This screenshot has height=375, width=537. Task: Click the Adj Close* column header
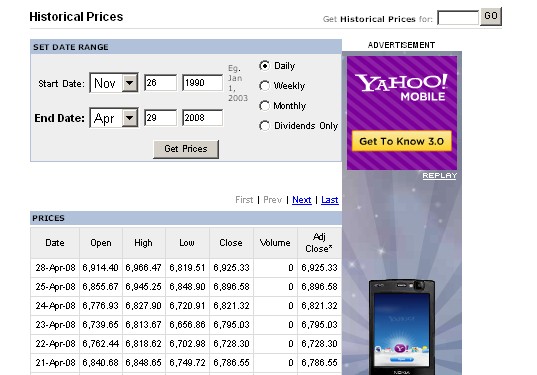point(319,243)
